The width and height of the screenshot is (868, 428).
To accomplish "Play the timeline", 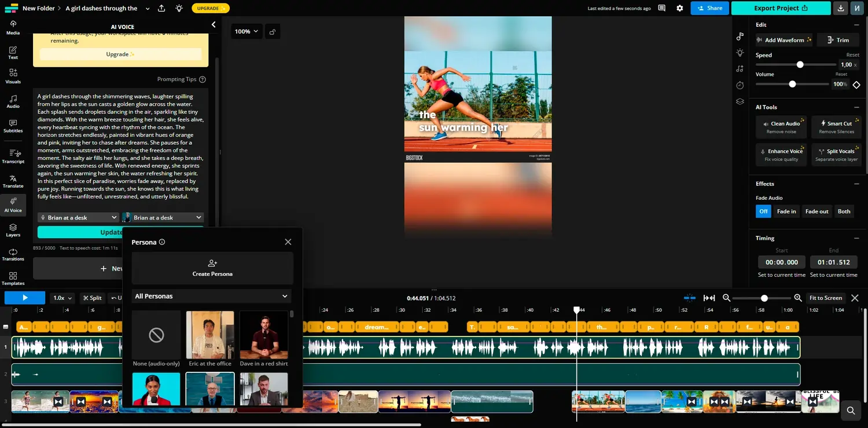I will click(x=25, y=298).
